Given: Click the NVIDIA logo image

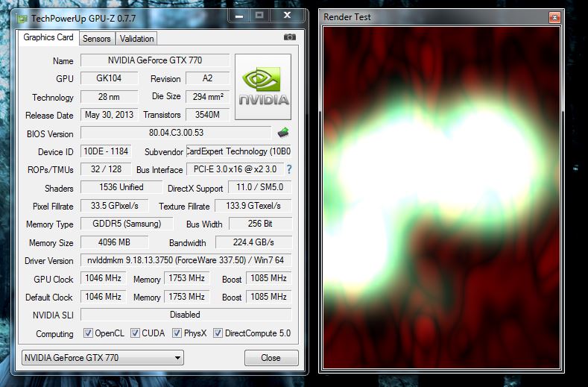Looking at the screenshot, I should (x=263, y=86).
